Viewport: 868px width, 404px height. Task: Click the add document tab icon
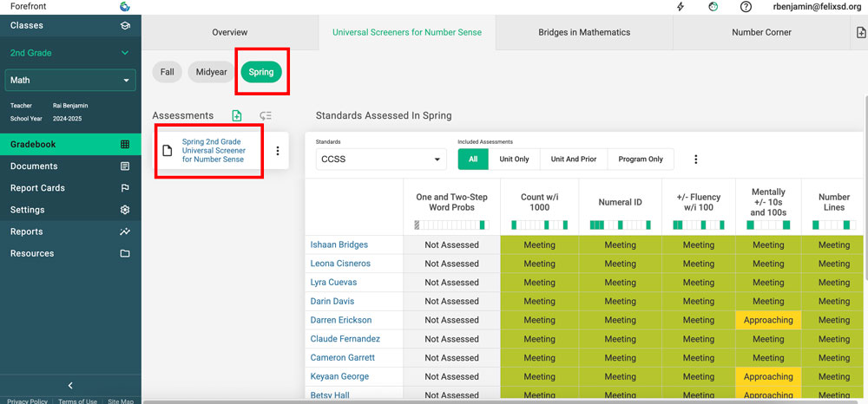[x=859, y=32]
